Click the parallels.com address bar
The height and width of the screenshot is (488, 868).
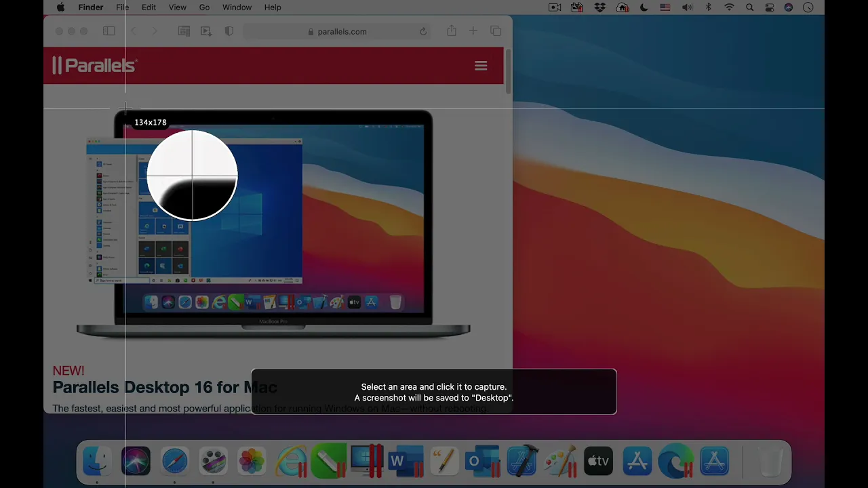337,31
